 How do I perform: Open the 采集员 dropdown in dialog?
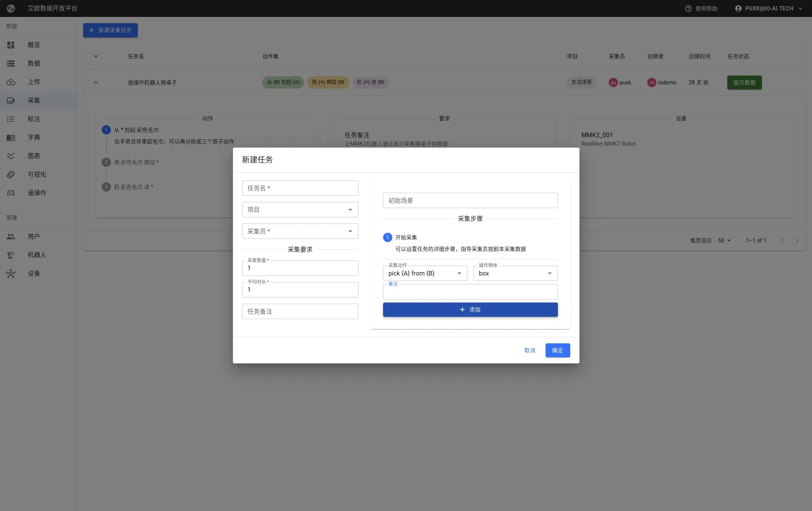click(300, 231)
